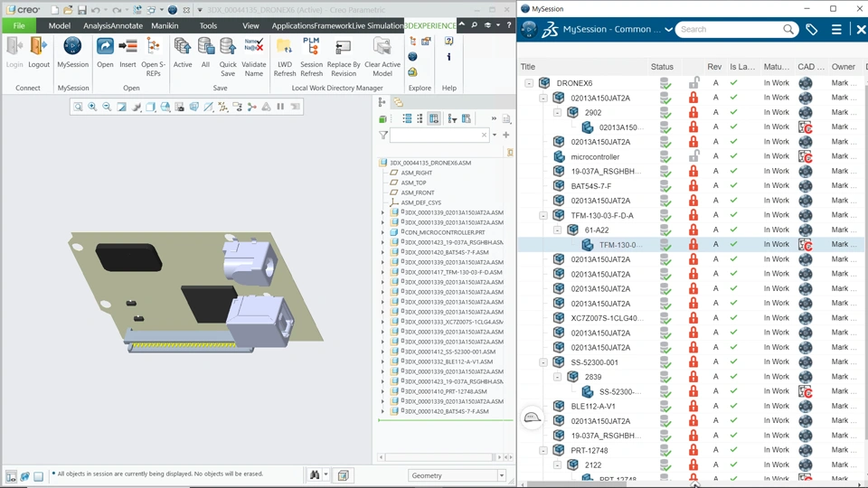Click the tag icon in MySession header

click(x=812, y=29)
